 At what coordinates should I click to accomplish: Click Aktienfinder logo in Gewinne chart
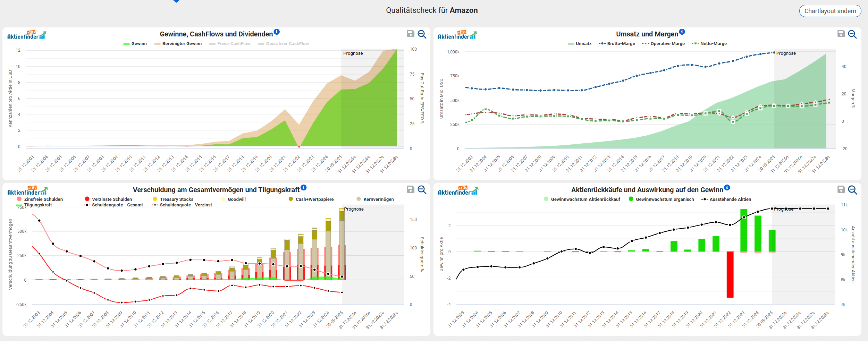(x=27, y=35)
